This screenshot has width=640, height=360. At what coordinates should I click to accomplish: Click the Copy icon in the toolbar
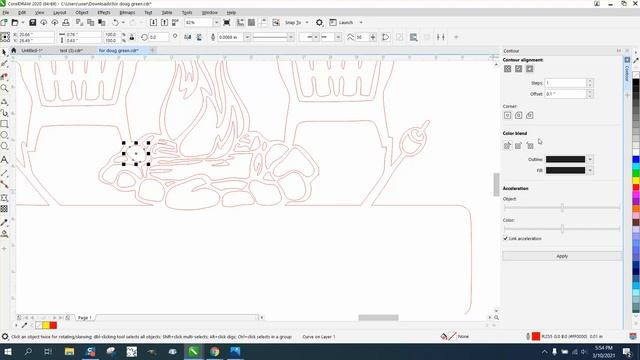[x=91, y=22]
